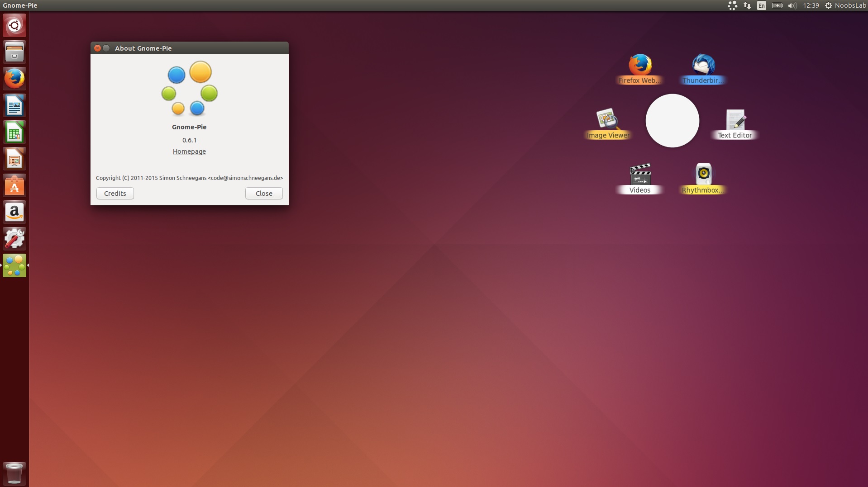868x487 pixels.
Task: Open the Homepage link
Action: [189, 151]
